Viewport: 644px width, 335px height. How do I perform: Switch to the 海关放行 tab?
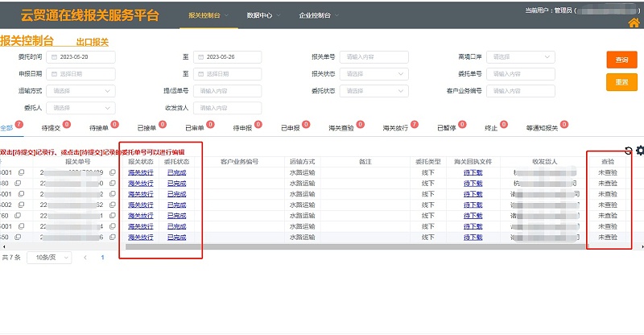click(x=395, y=128)
